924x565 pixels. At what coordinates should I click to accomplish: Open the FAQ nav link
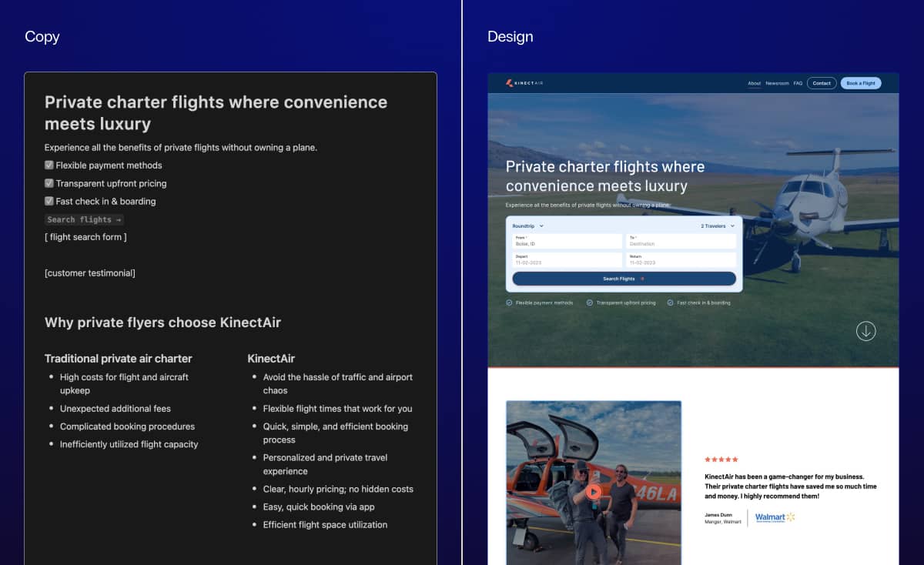coord(798,83)
